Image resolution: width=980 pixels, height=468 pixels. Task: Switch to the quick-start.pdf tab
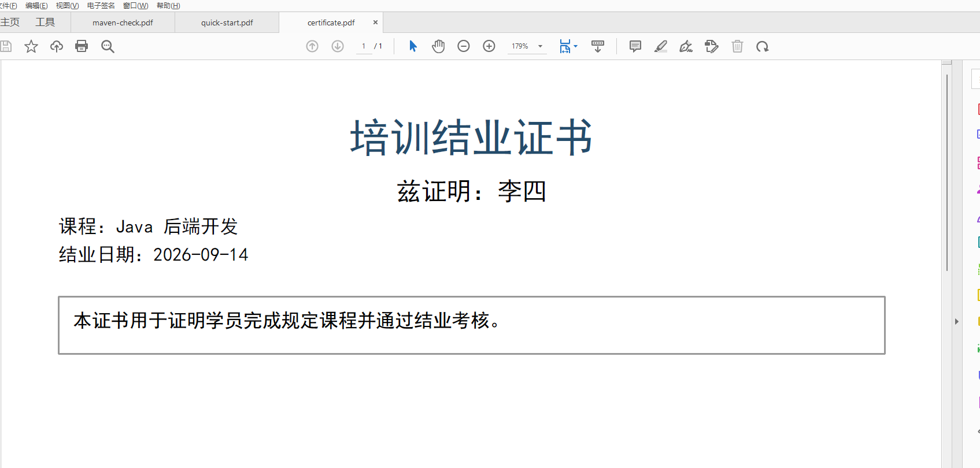pos(227,23)
